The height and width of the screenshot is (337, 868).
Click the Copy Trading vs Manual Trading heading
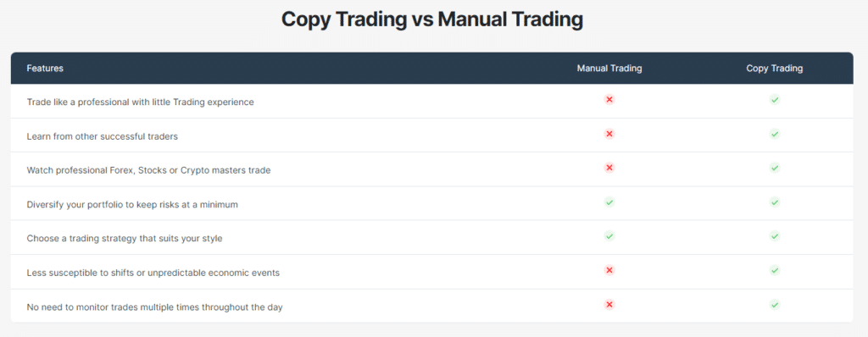431,19
